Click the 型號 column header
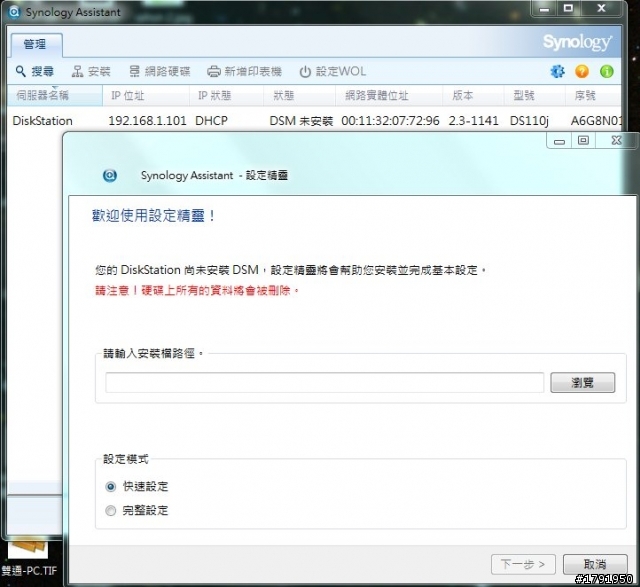Screen dimensions: 640x587 (534, 96)
